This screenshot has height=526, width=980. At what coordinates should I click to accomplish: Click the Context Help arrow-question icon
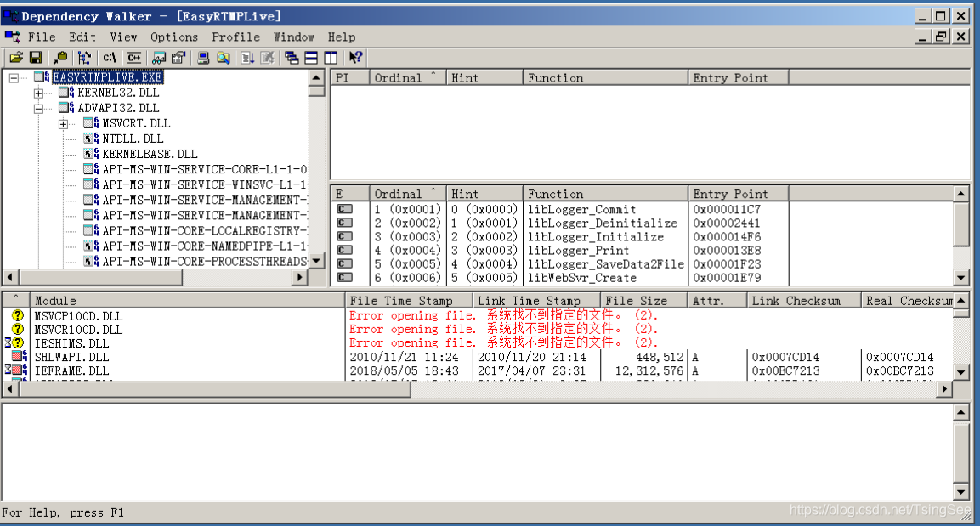click(x=355, y=58)
